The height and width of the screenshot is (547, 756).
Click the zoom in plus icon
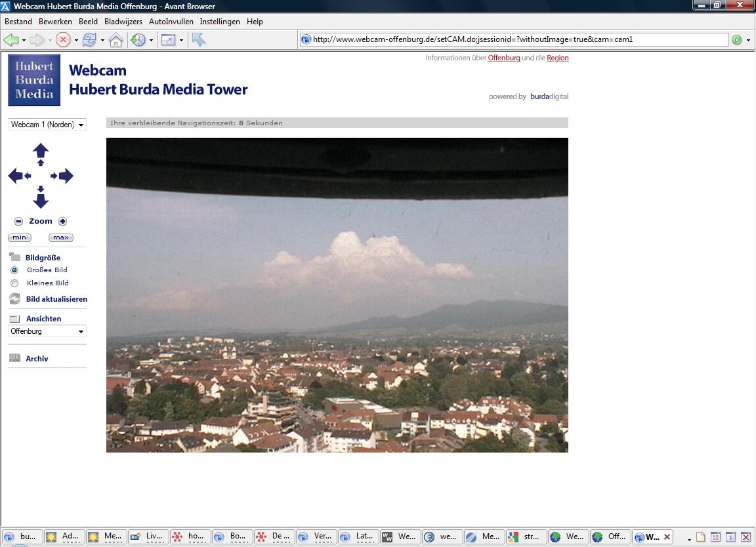63,221
